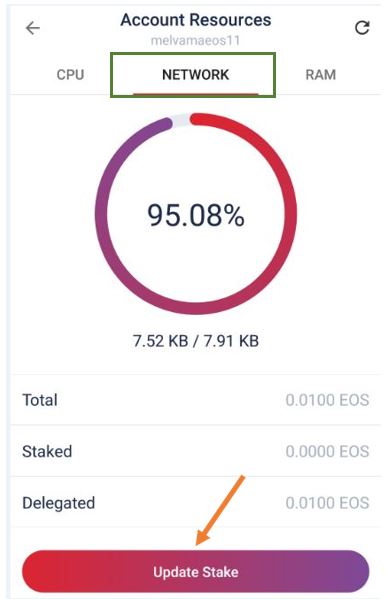Click the refresh icon
Viewport: 391px width, 600px height.
pos(362,28)
